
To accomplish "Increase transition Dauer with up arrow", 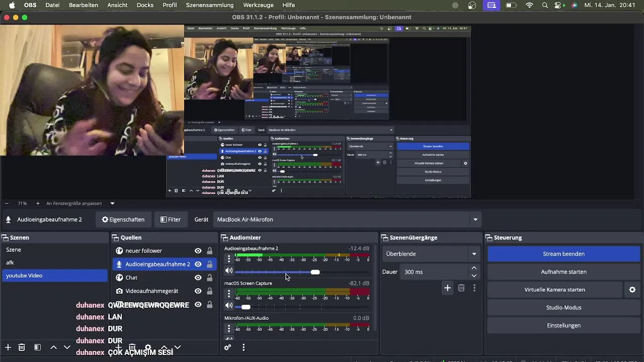I will point(474,268).
